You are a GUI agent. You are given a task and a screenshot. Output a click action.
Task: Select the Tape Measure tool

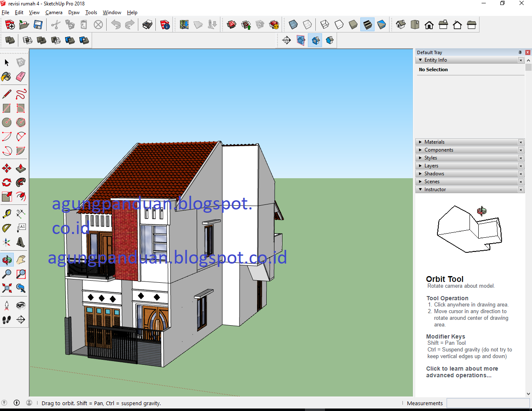6,213
